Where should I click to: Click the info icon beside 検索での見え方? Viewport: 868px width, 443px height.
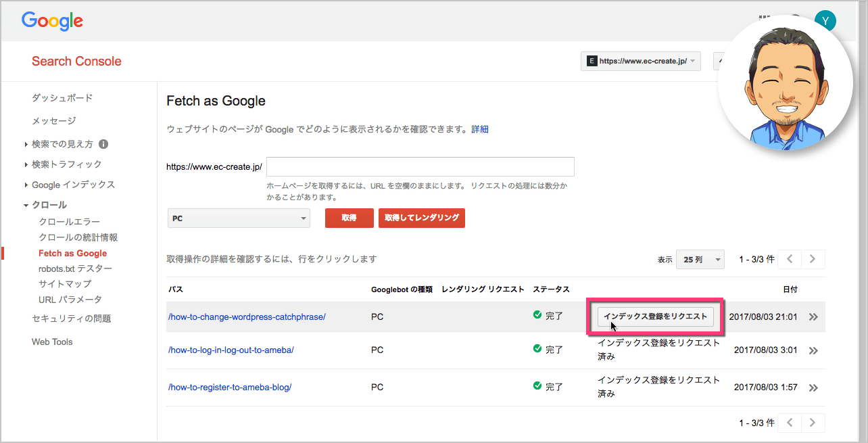coord(103,144)
